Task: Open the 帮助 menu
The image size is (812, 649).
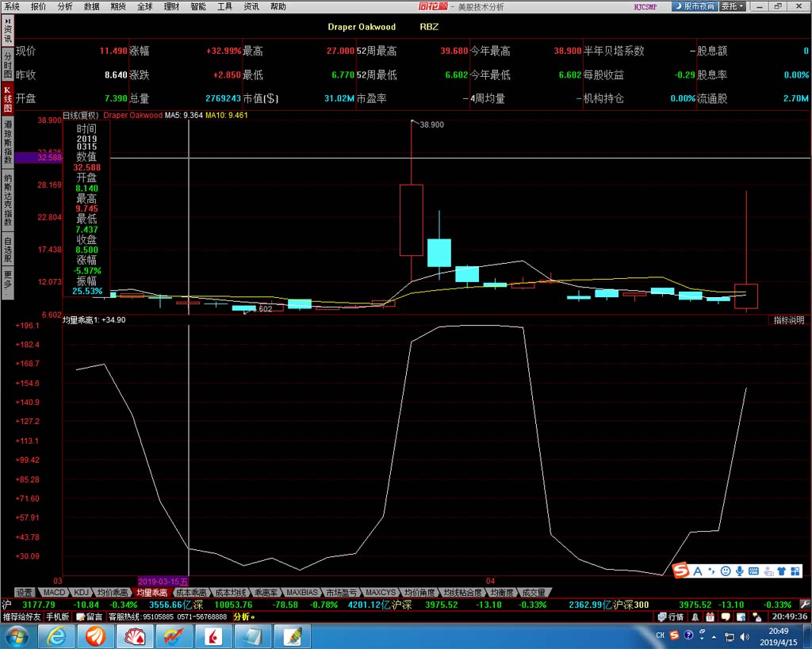Action: tap(278, 6)
